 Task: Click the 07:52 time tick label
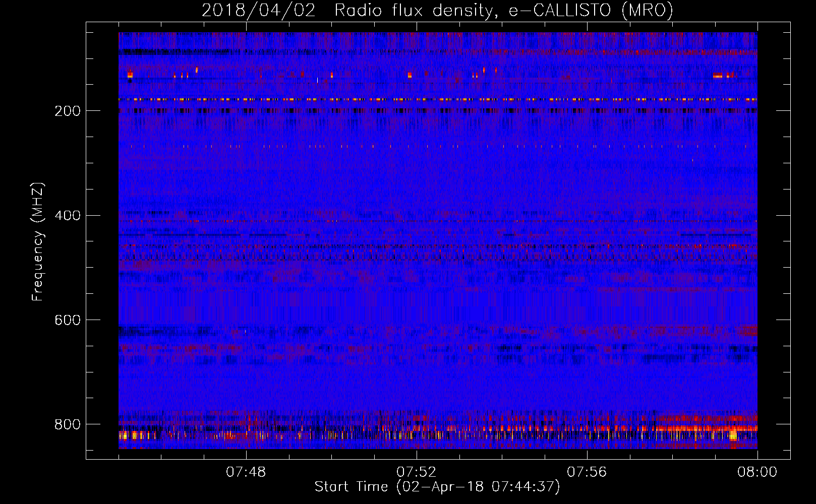tap(417, 472)
